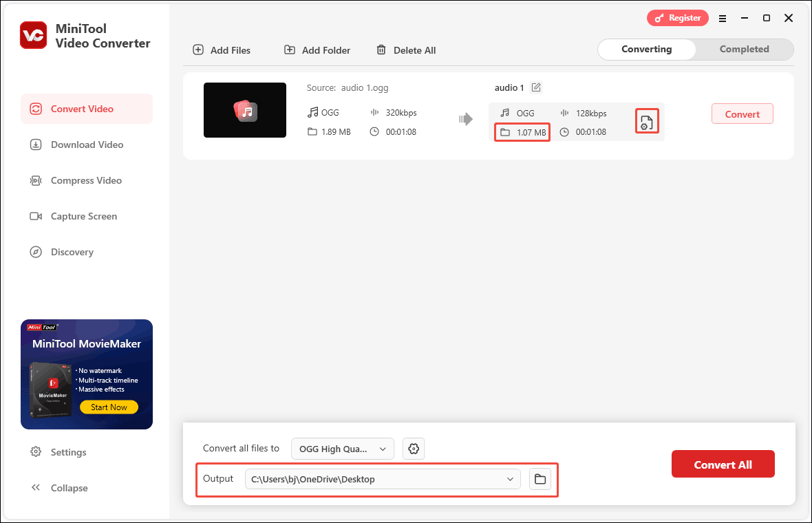The width and height of the screenshot is (812, 523).
Task: Edit the output name audio 1
Action: click(x=537, y=87)
